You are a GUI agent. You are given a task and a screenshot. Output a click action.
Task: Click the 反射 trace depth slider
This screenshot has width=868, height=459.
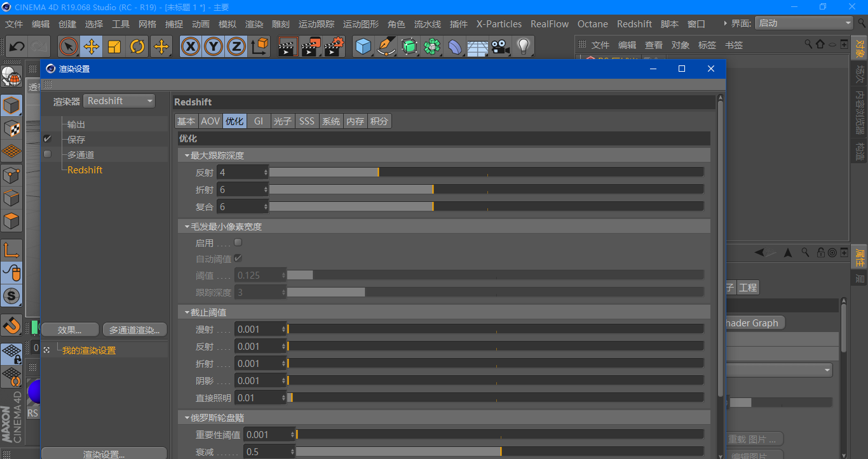coord(487,172)
